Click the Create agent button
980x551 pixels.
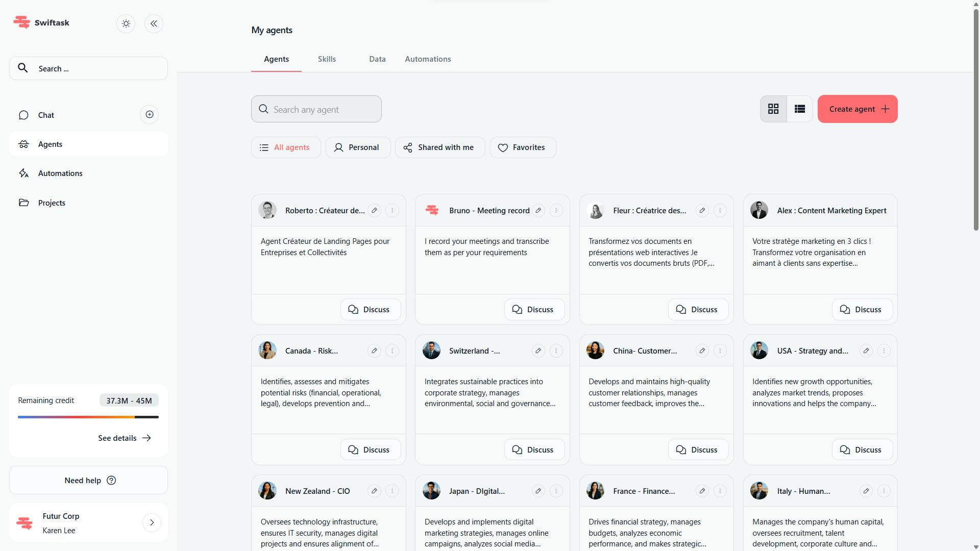tap(857, 109)
